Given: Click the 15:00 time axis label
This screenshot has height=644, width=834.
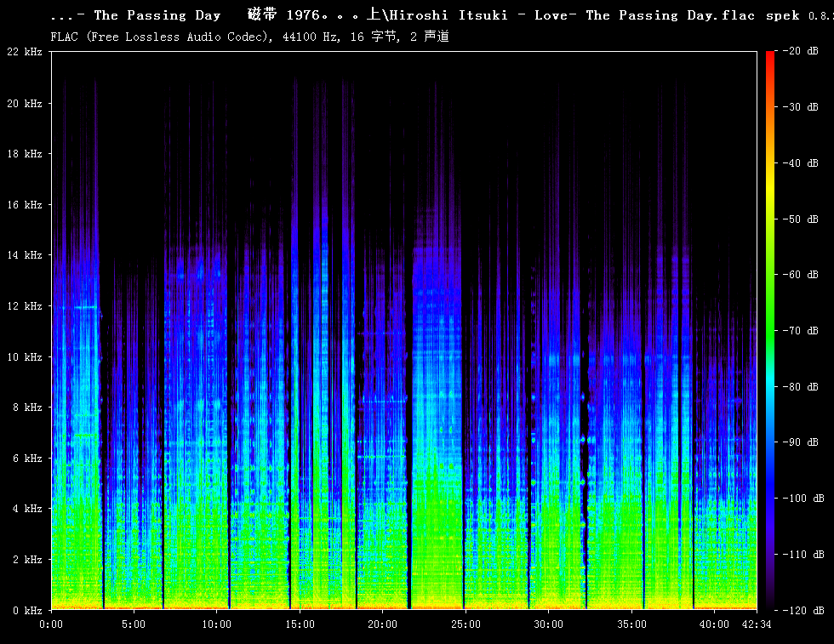Looking at the screenshot, I should tap(300, 624).
